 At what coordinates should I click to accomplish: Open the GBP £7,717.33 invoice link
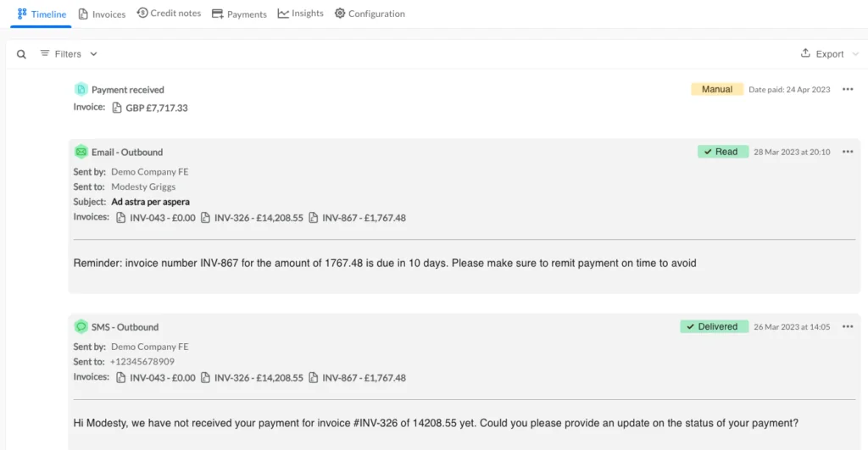point(150,108)
